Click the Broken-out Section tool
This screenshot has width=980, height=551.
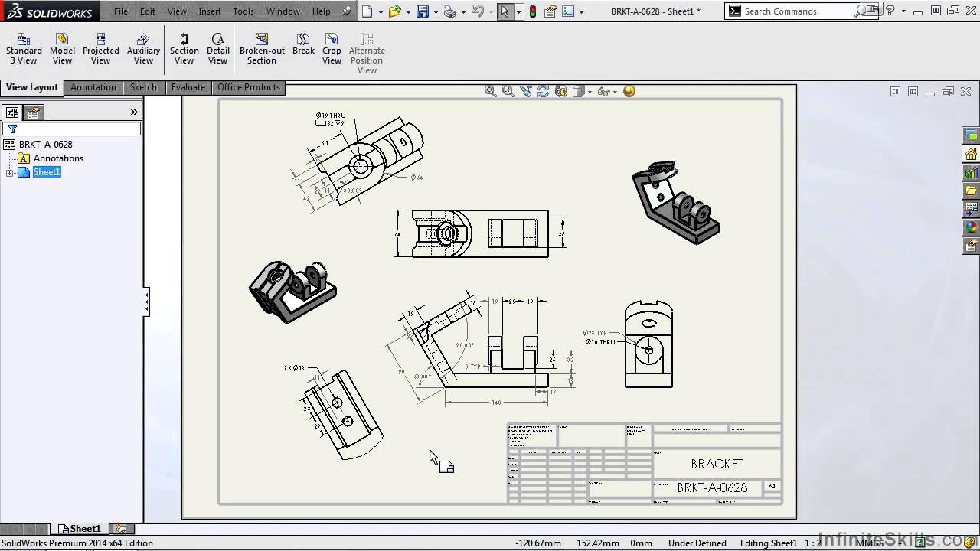[x=262, y=49]
